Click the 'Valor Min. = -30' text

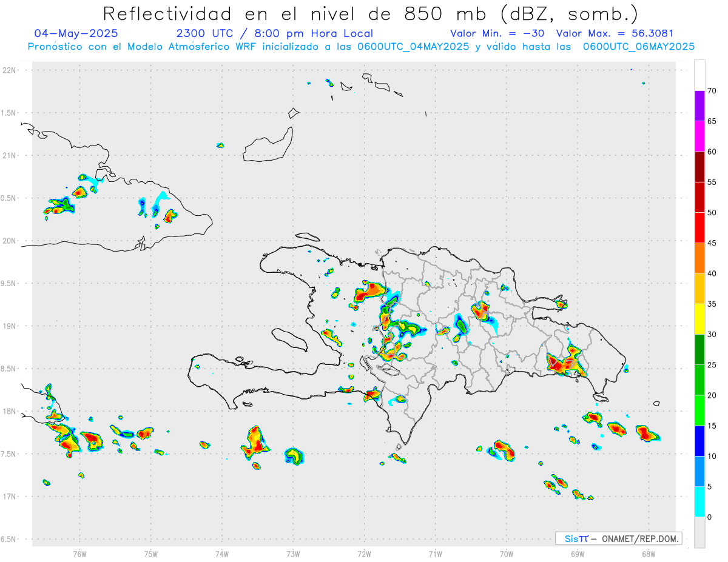point(497,33)
